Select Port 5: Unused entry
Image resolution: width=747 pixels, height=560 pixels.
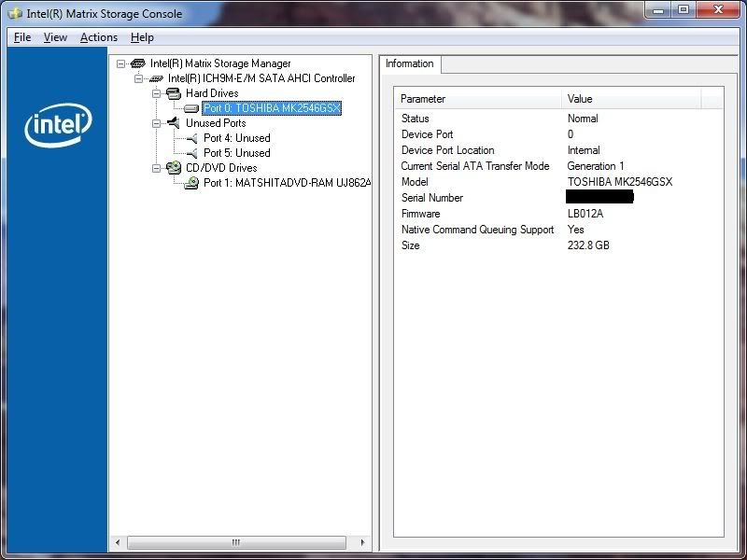[x=237, y=153]
